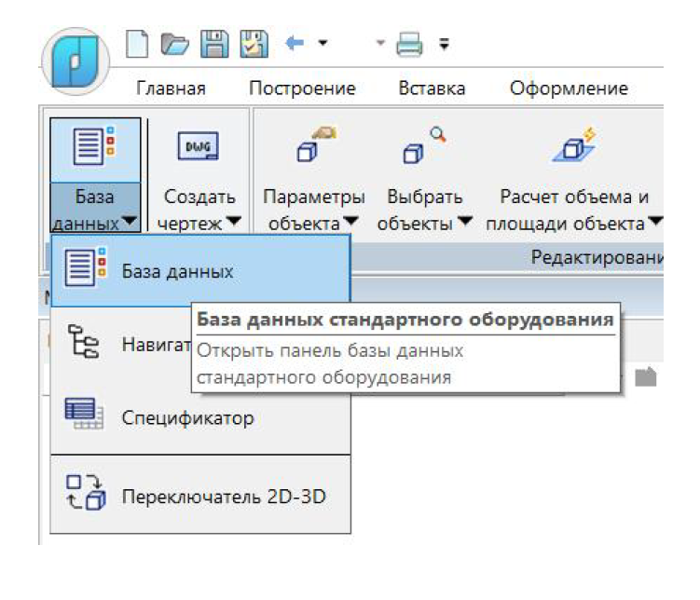Open a file with the folder icon
The height and width of the screenshot is (600, 700).
point(174,44)
